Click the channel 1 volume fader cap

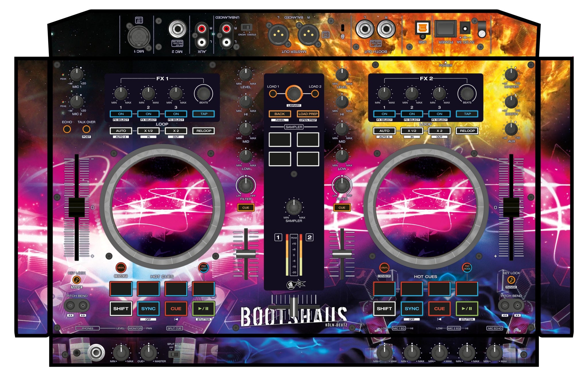click(246, 254)
